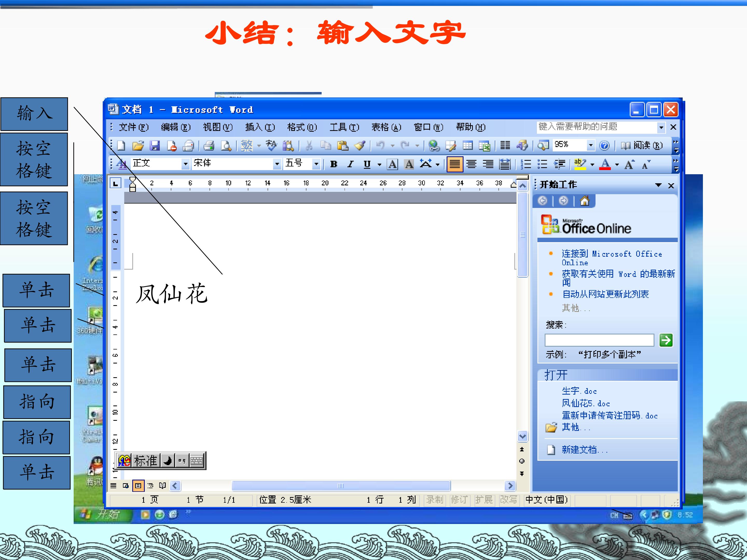Expand the font size 五号 dropdown
The image size is (747, 560).
point(316,164)
